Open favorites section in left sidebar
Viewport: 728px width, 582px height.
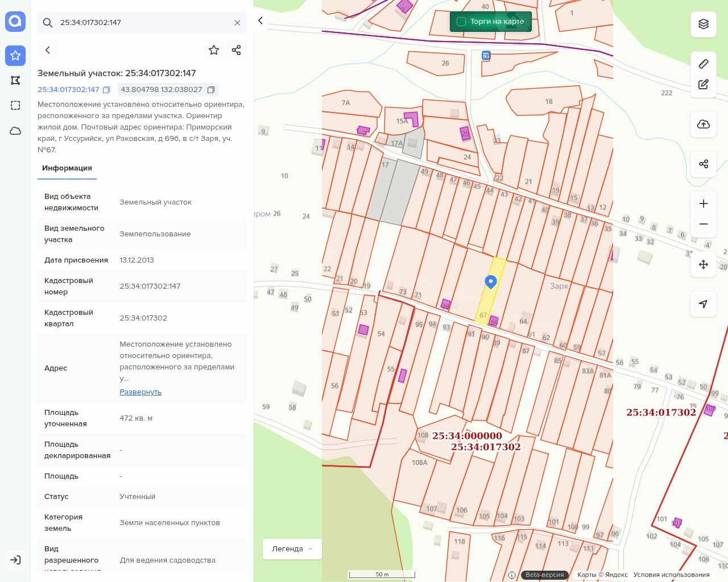click(x=15, y=55)
